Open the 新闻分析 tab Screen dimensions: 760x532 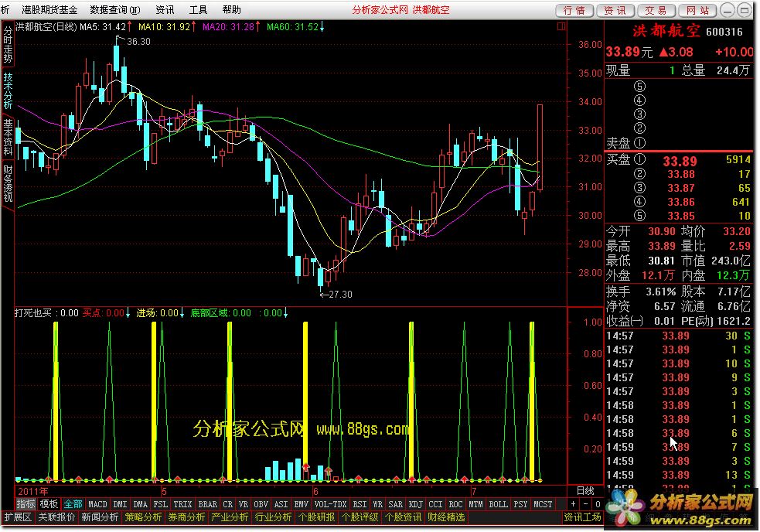click(100, 517)
